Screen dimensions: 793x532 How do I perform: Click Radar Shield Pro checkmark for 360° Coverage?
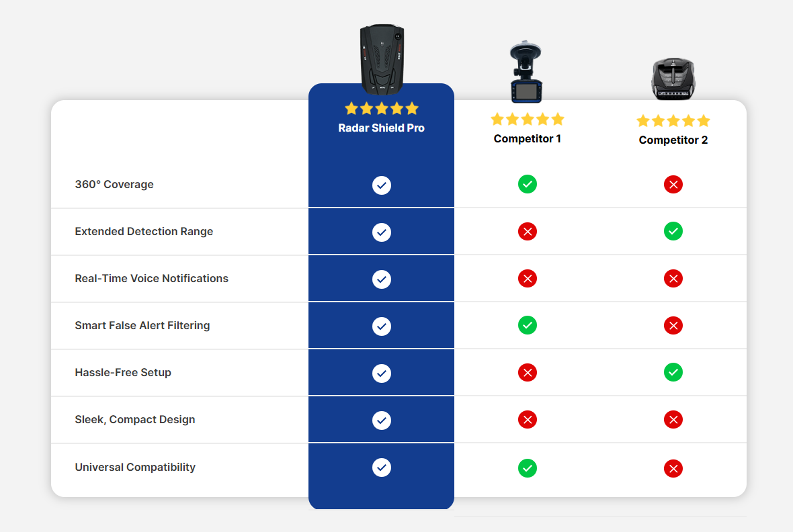tap(382, 185)
